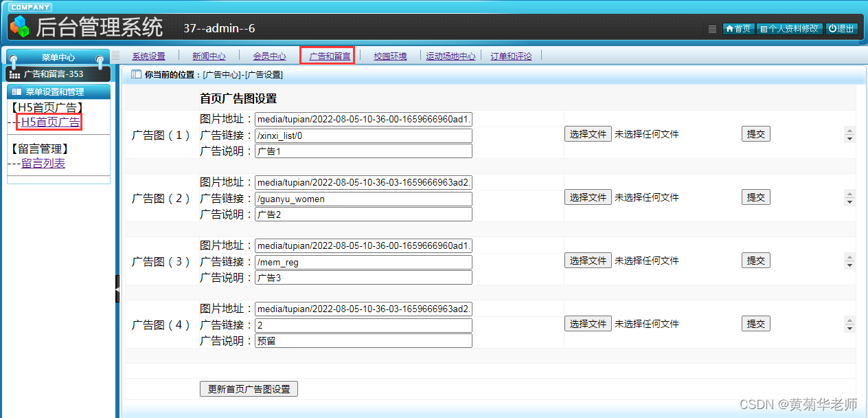Click the 更新首页广告图设置 button
Screen dimensions: 868x418
(248, 388)
